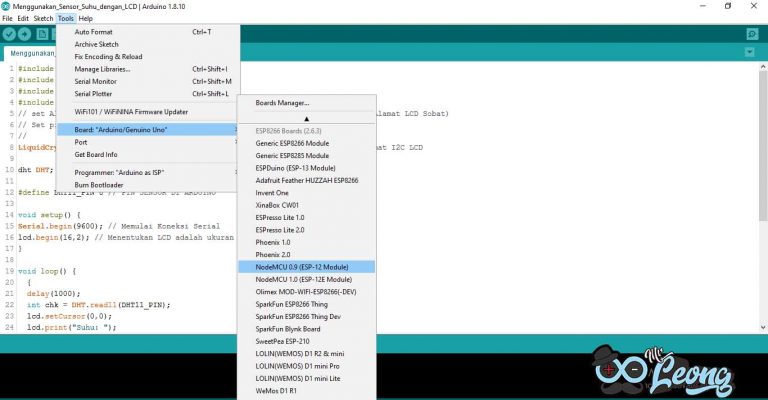Select SparkFun ESP8266 Thing board
768x400 pixels.
pos(307,304)
